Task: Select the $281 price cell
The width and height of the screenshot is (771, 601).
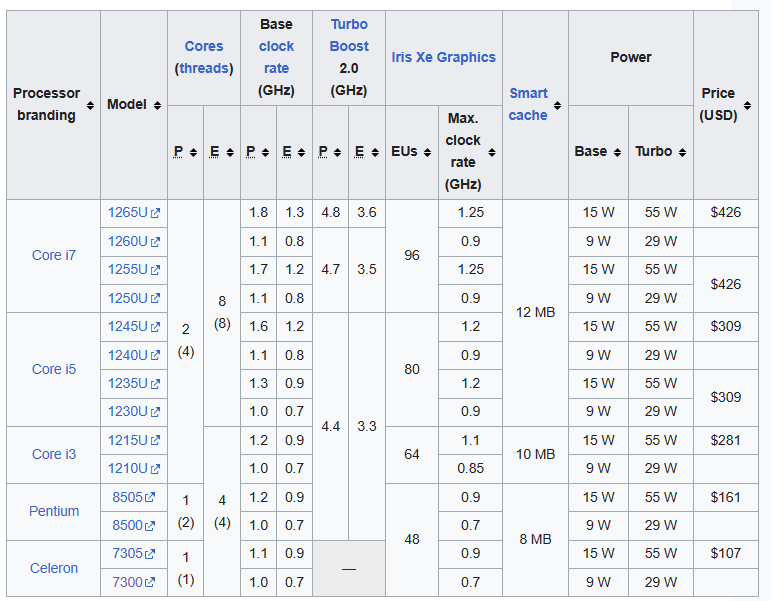Action: tap(726, 440)
